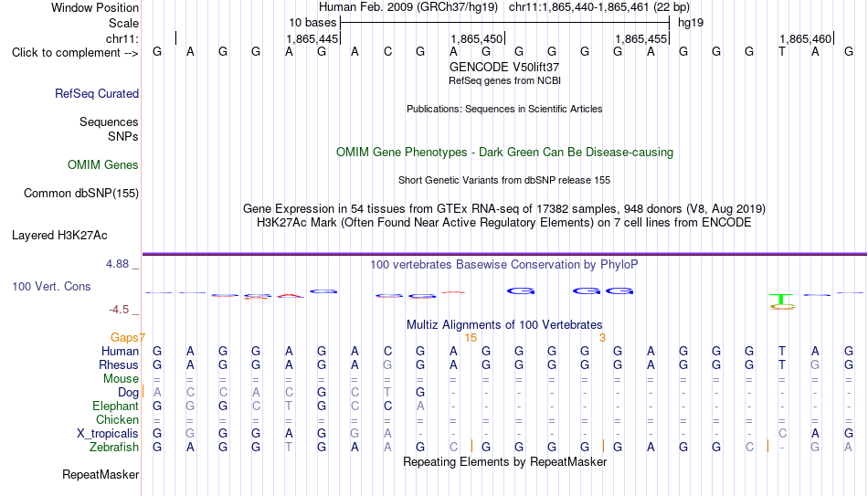868x496 pixels.
Task: Click the chr11: base position label
Action: (122, 38)
